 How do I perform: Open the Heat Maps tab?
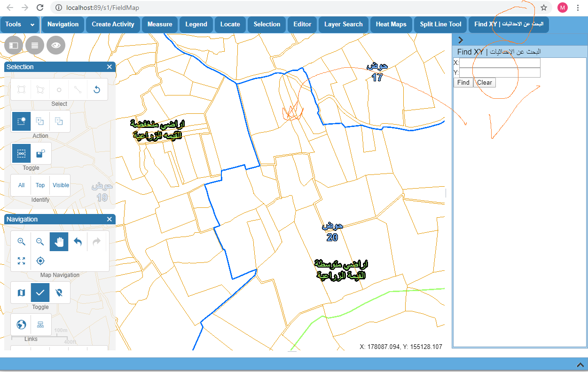pyautogui.click(x=391, y=24)
